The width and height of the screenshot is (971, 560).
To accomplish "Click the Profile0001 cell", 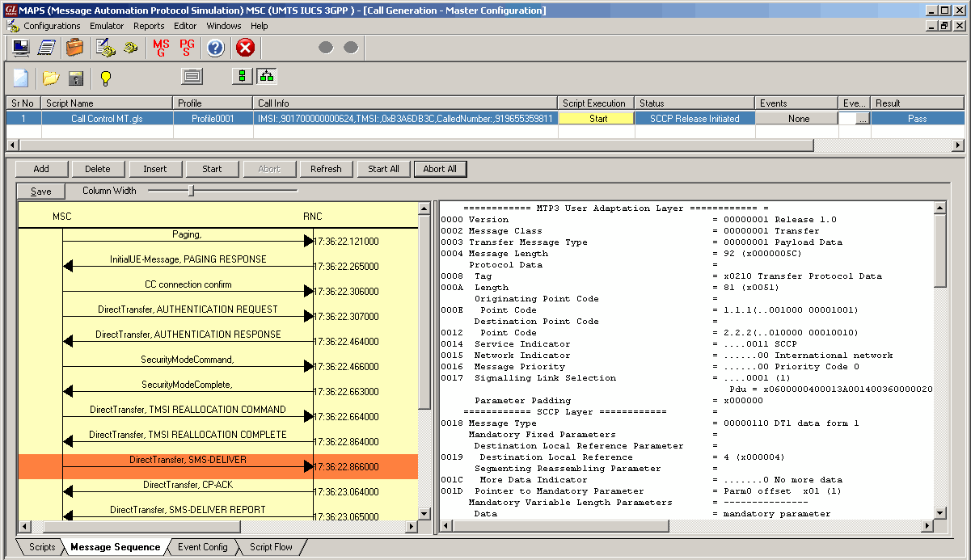I will (x=213, y=118).
